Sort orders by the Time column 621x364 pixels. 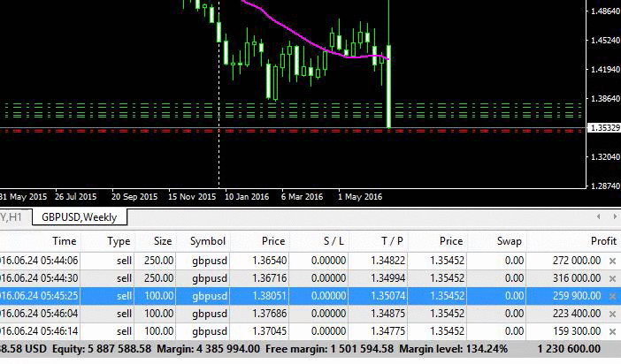coord(64,241)
